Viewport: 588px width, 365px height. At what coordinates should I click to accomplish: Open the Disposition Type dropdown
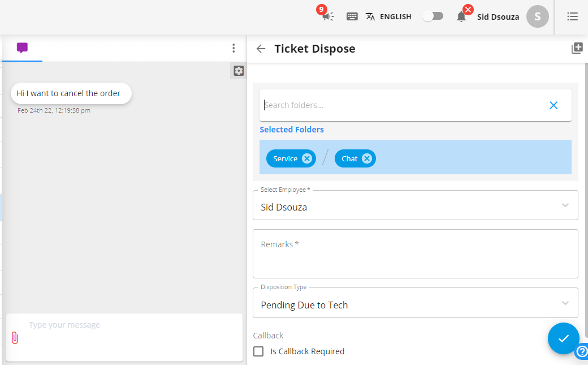tap(416, 303)
